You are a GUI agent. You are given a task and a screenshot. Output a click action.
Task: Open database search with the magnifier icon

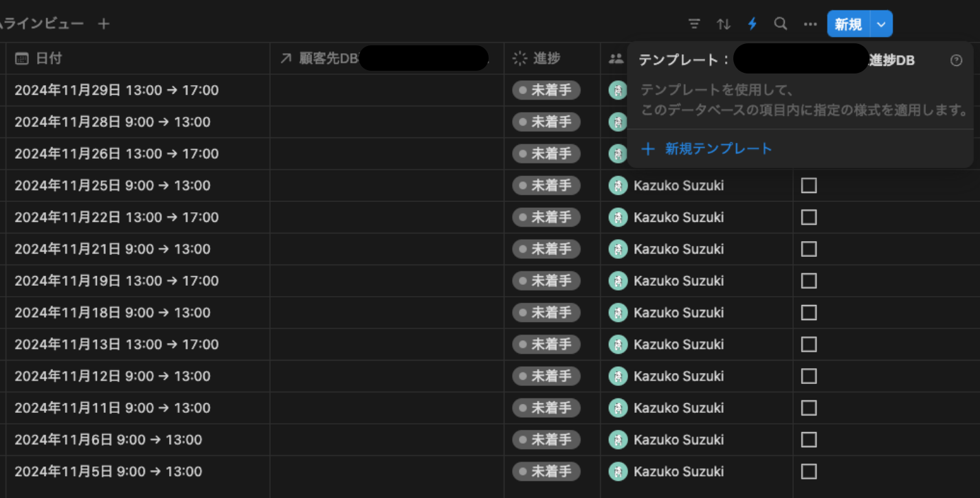click(x=781, y=23)
